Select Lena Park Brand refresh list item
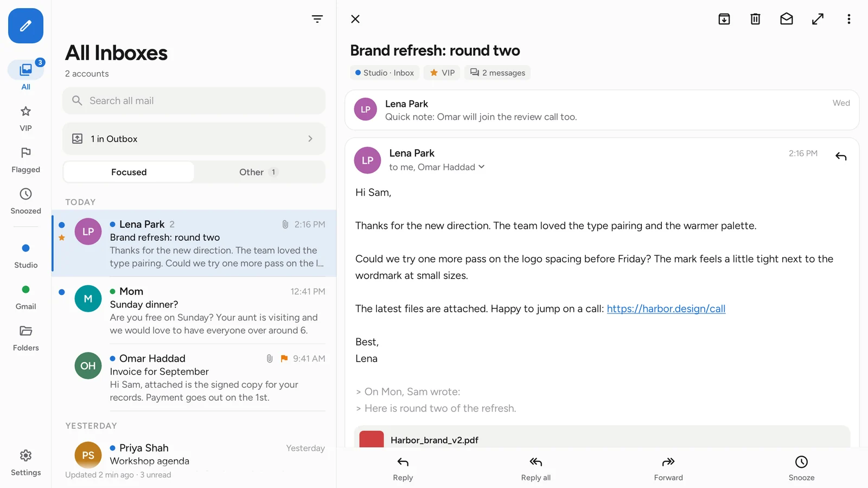This screenshot has height=488, width=868. tap(194, 243)
